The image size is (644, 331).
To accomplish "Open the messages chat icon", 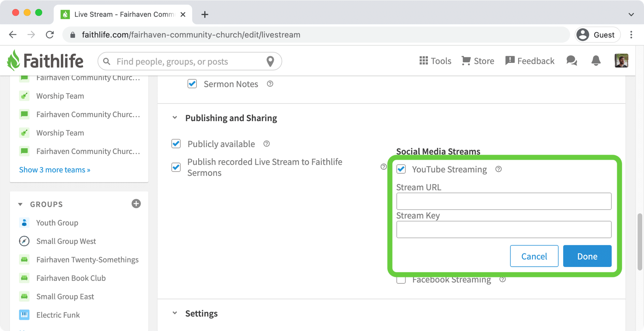I will [x=572, y=61].
